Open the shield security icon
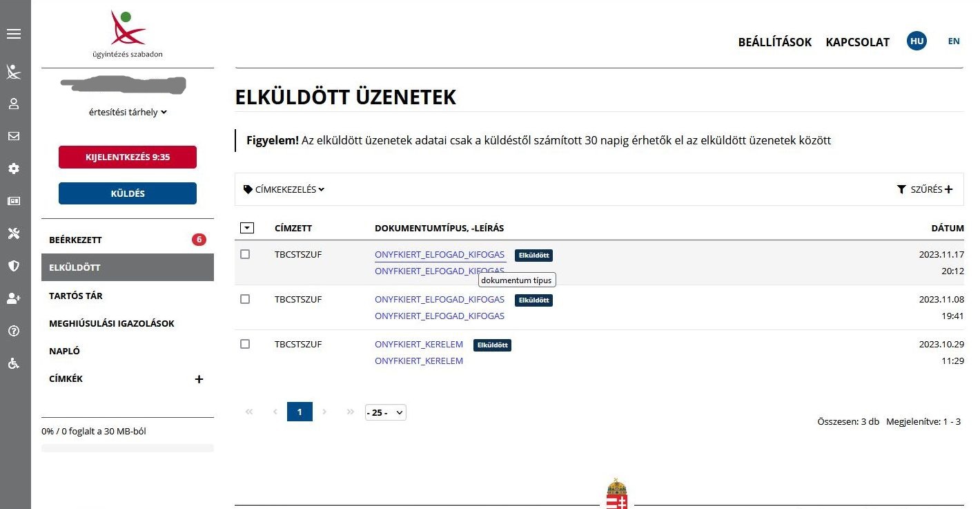The image size is (980, 509). point(14,266)
